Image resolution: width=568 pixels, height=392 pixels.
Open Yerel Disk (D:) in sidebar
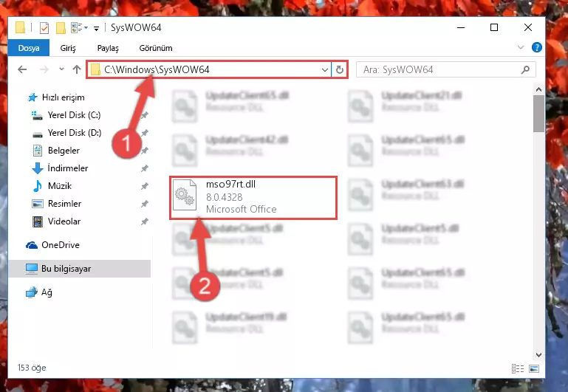[75, 133]
